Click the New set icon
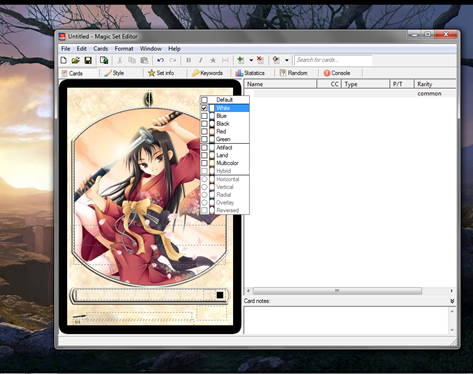Viewport: 473px width, 374px height. (x=64, y=60)
